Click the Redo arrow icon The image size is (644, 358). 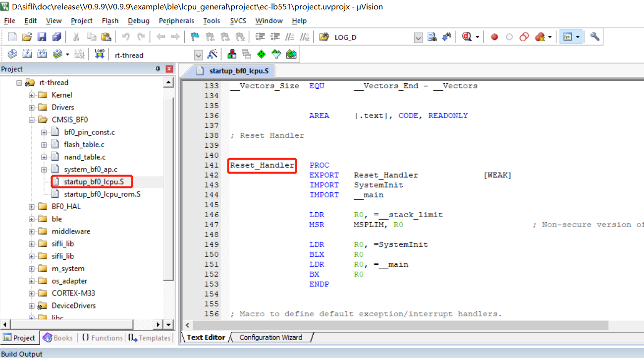tap(141, 37)
